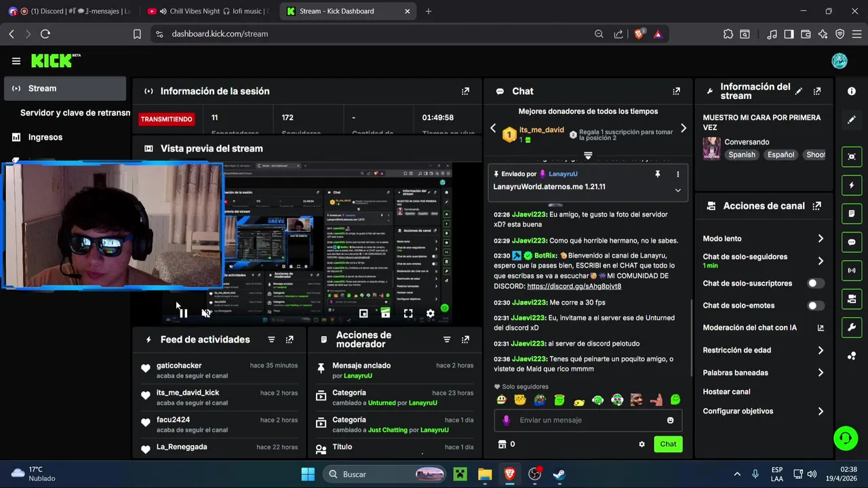Enable Chat de solo-emotes switch

(x=816, y=306)
